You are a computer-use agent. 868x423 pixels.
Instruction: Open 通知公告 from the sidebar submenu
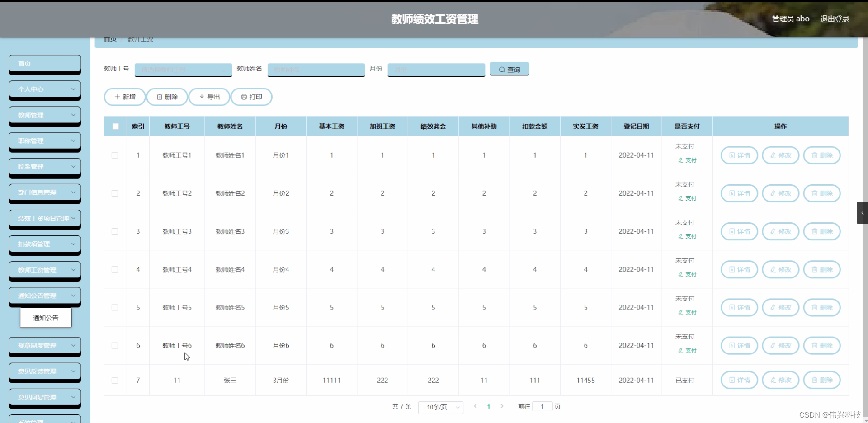tap(45, 318)
